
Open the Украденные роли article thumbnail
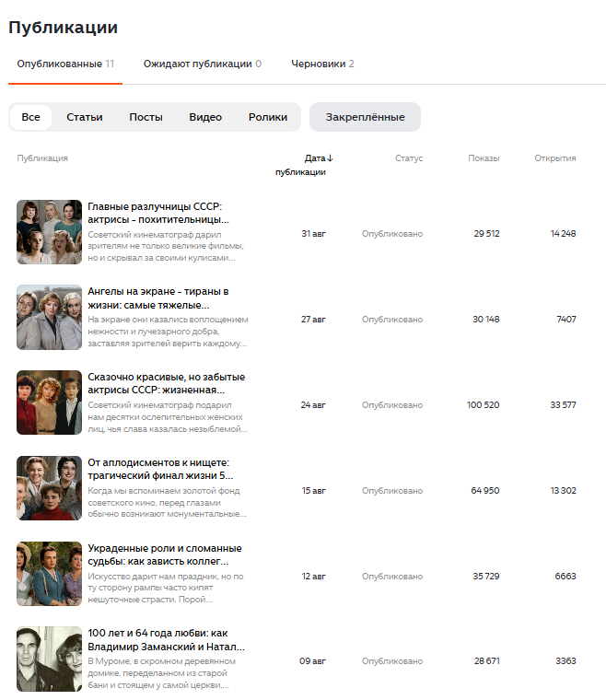tap(50, 574)
